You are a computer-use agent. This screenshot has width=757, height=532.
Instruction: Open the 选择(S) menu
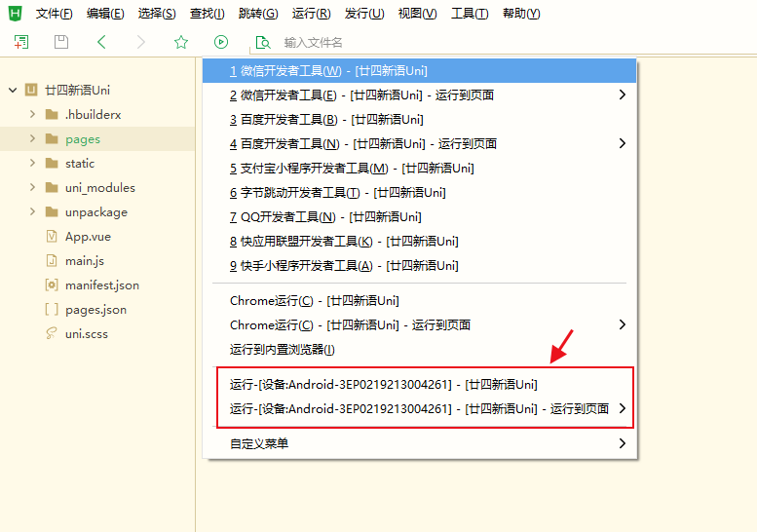pyautogui.click(x=157, y=14)
